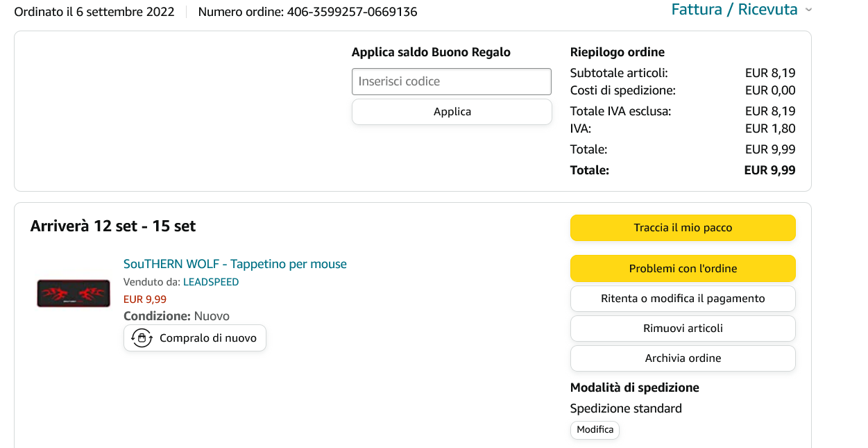Click the Rimuovi articoli button

click(x=683, y=329)
